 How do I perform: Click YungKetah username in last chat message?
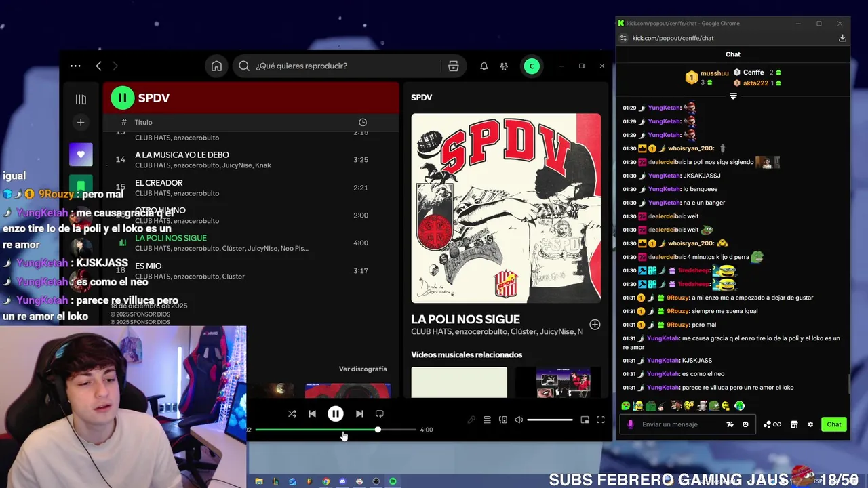click(x=664, y=388)
